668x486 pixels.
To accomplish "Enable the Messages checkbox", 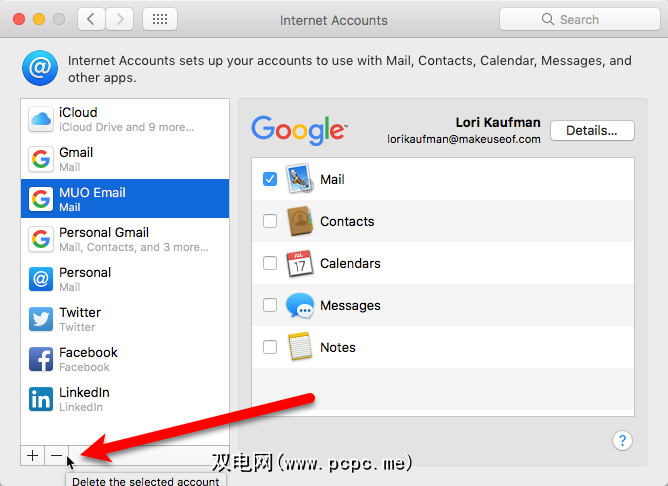I will 270,305.
